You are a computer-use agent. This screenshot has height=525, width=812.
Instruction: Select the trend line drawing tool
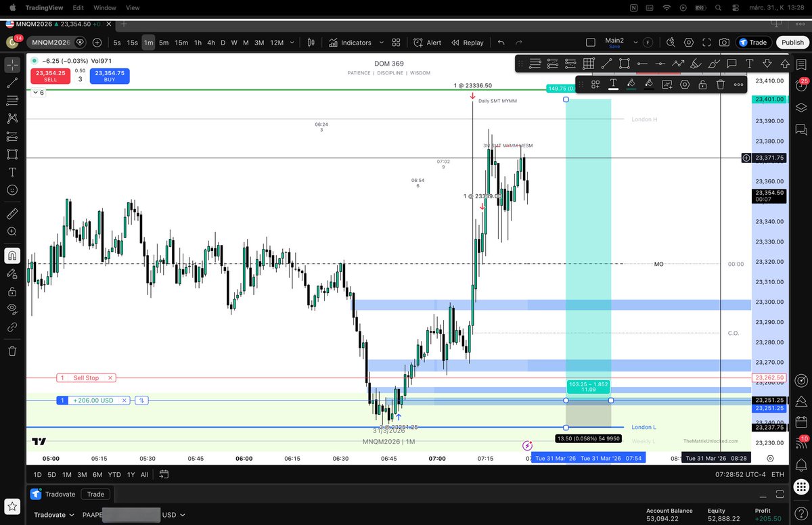[x=12, y=83]
